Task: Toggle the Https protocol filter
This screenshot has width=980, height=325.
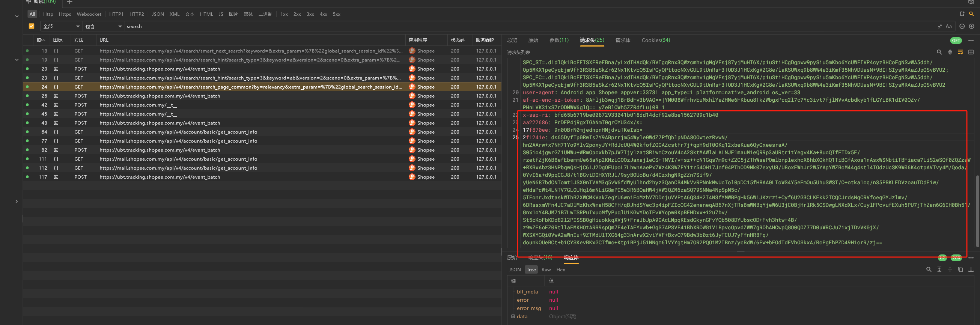Action: pos(65,14)
